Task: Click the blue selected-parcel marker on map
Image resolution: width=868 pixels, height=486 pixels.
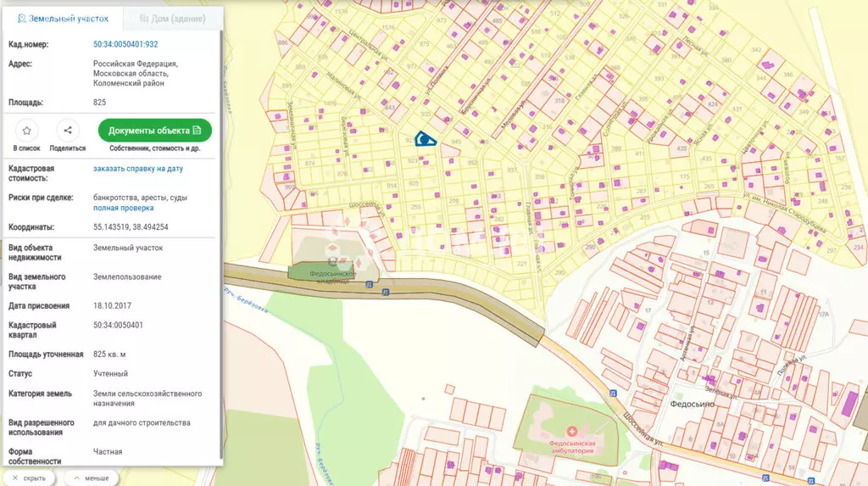Action: coord(426,139)
